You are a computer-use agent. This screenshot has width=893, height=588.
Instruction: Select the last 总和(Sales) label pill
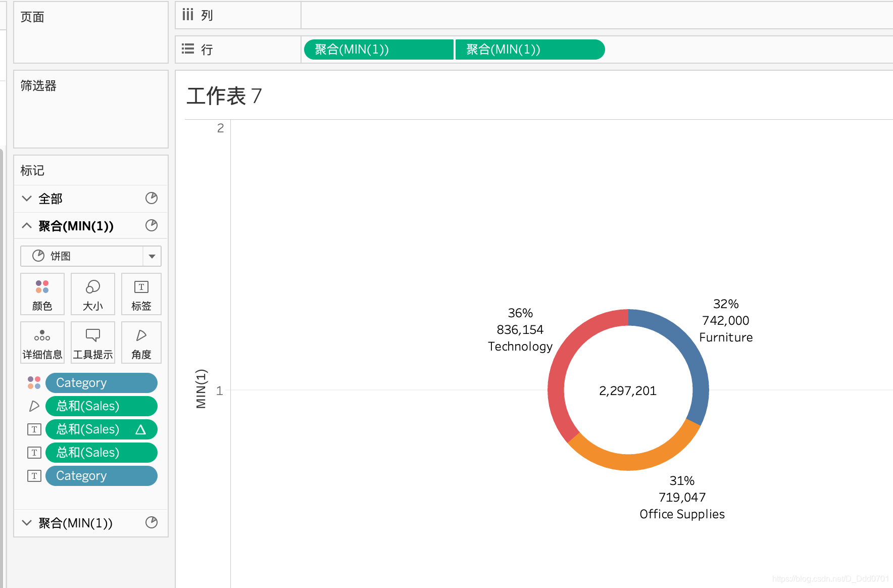pyautogui.click(x=102, y=453)
